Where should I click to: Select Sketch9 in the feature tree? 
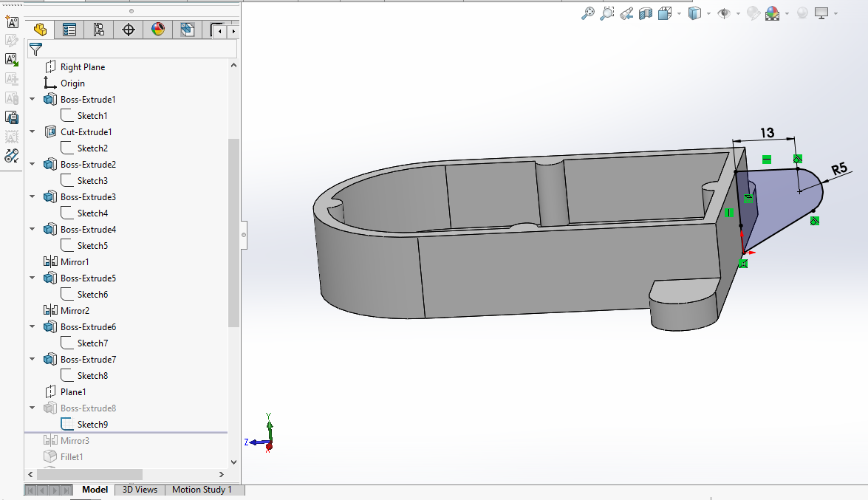pos(92,425)
